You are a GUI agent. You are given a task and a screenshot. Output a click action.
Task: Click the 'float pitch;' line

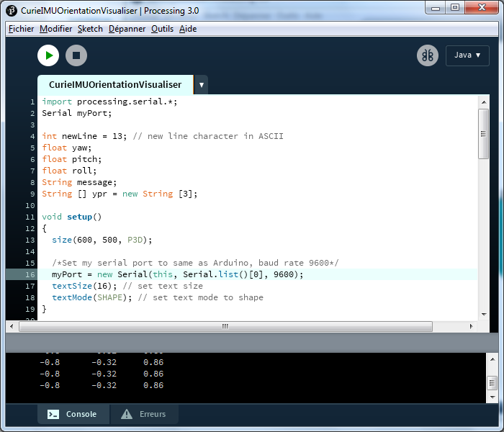coord(72,159)
